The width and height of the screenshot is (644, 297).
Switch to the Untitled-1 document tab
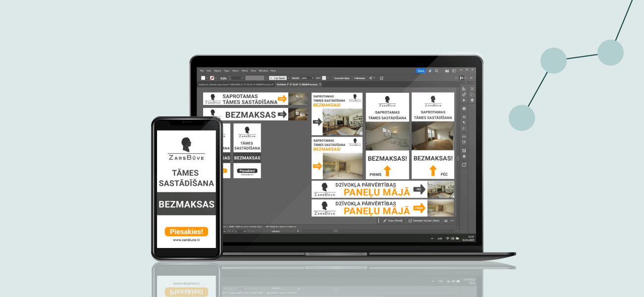(297, 85)
